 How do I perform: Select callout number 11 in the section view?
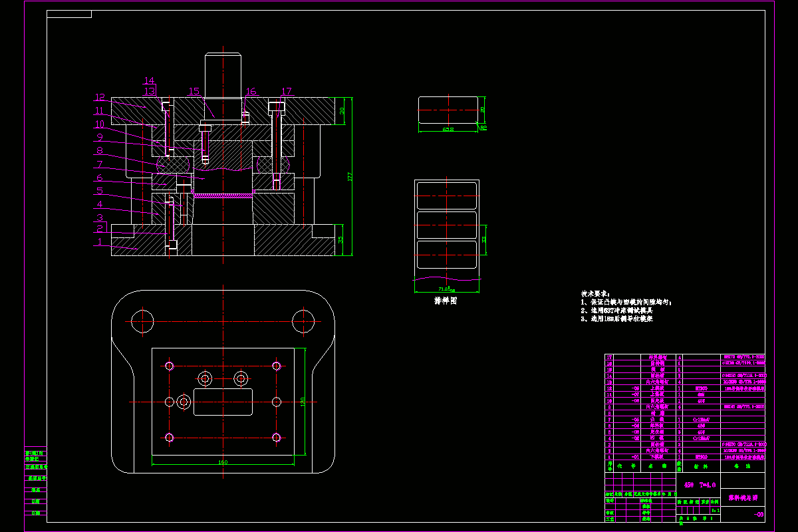click(99, 110)
